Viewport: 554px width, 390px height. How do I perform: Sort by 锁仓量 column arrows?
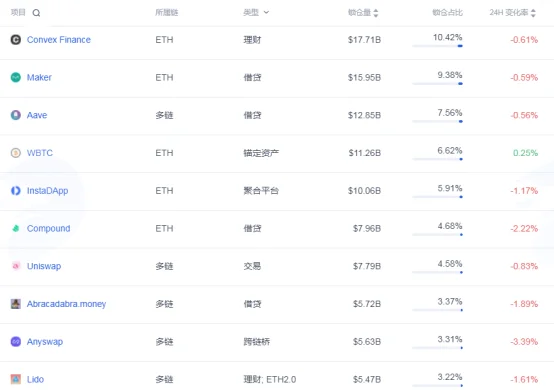pyautogui.click(x=376, y=13)
